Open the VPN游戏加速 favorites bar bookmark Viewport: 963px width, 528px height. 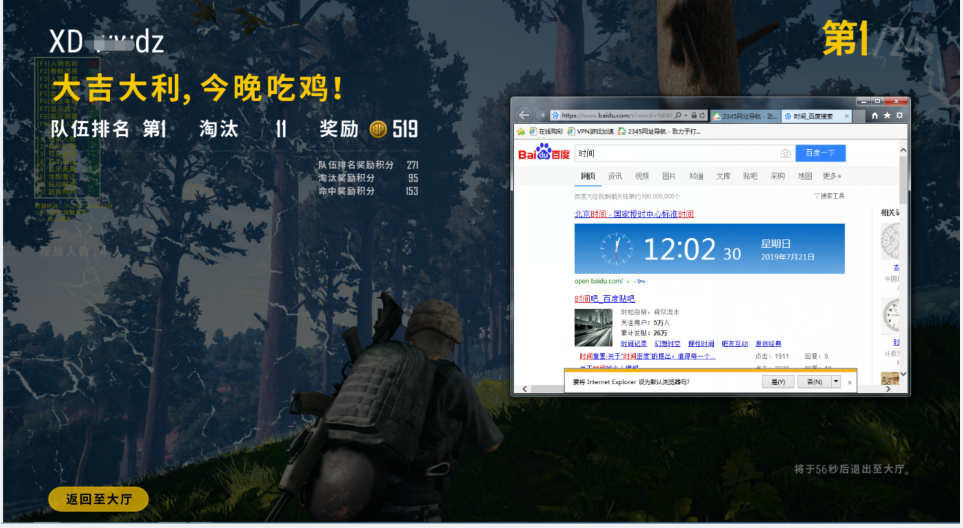[x=590, y=131]
